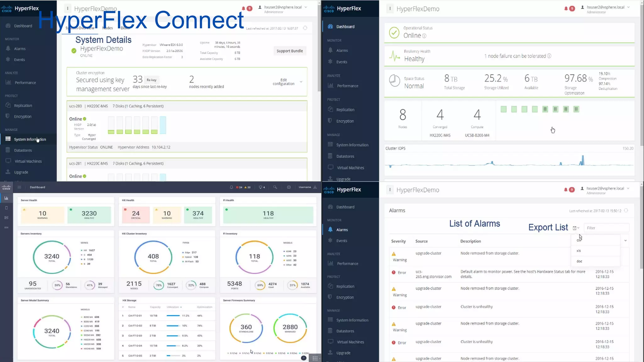The image size is (644, 362).
Task: Click lightbulb icon with count 4
Action: click(x=260, y=187)
